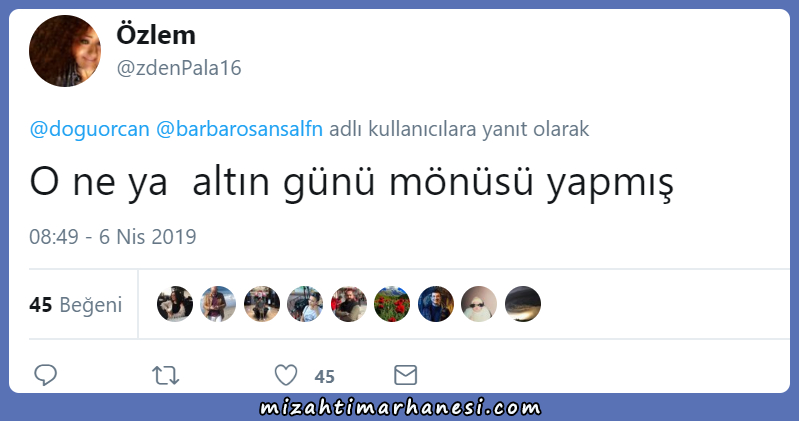The width and height of the screenshot is (799, 421).
Task: View the 45 Beğeni likes list
Action: coord(75,305)
